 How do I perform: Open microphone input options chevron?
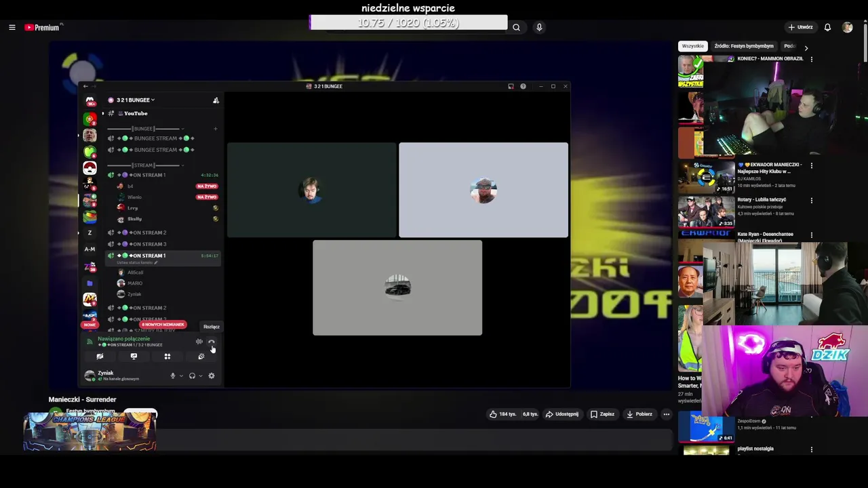click(x=181, y=375)
